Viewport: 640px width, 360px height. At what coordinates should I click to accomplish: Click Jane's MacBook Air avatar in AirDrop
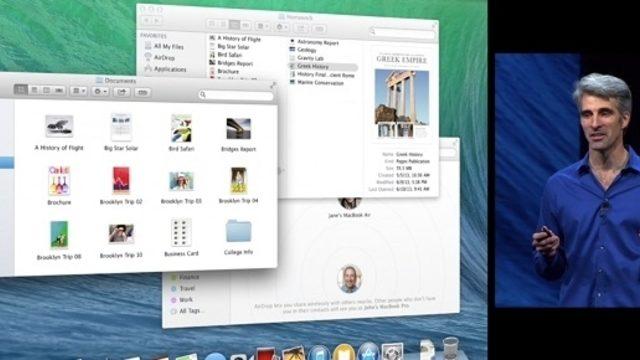[x=349, y=202]
